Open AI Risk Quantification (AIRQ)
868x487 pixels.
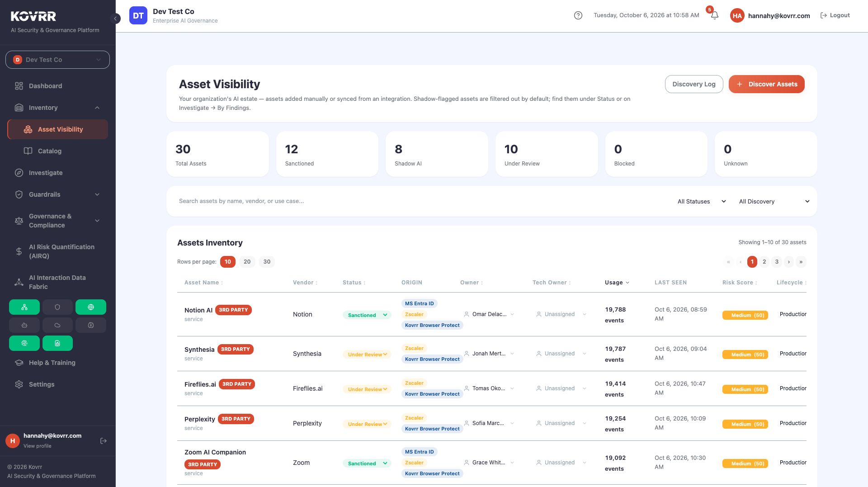click(57, 251)
